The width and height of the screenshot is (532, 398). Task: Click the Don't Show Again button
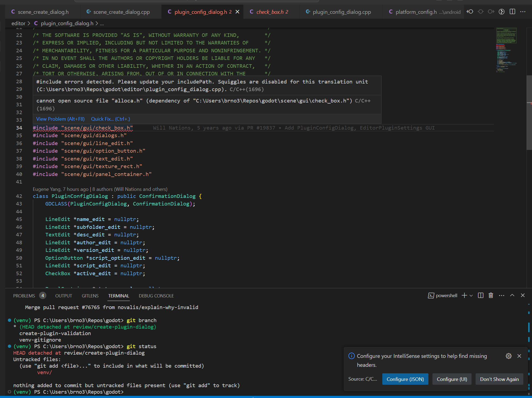tap(499, 379)
